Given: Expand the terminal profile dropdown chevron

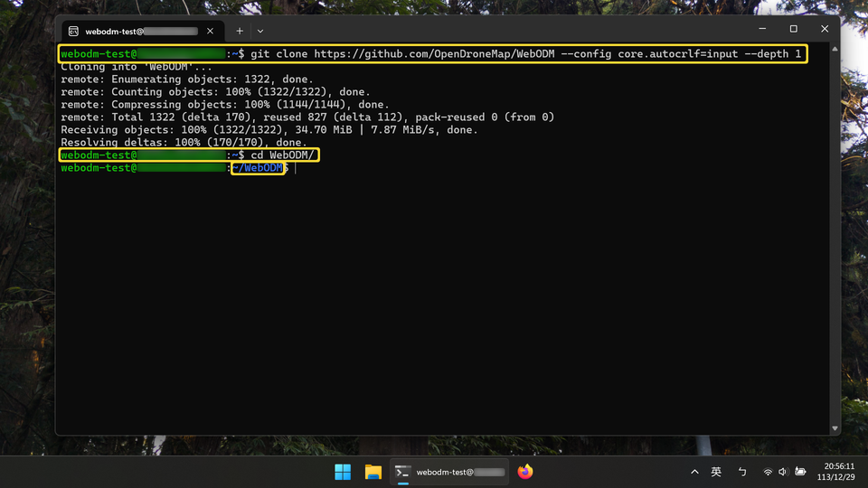Looking at the screenshot, I should point(260,31).
